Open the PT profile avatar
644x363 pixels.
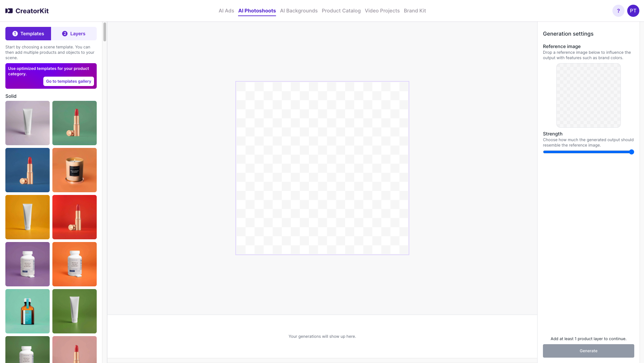(x=633, y=11)
